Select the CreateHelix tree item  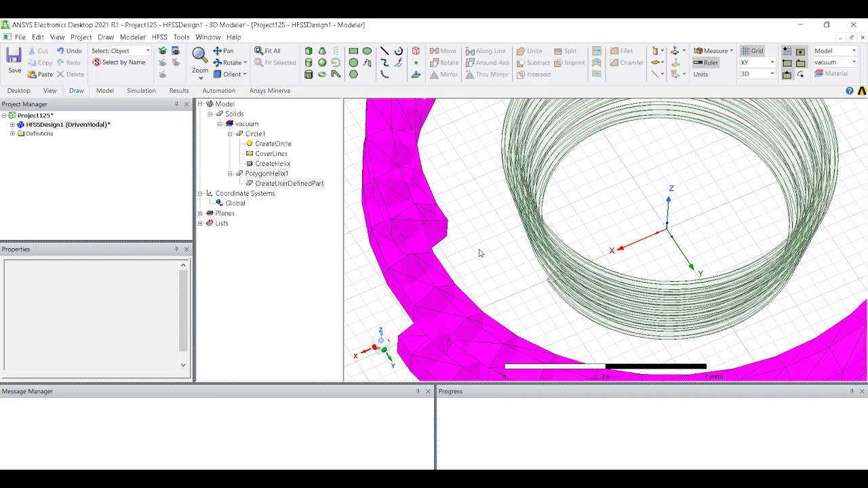[273, 163]
